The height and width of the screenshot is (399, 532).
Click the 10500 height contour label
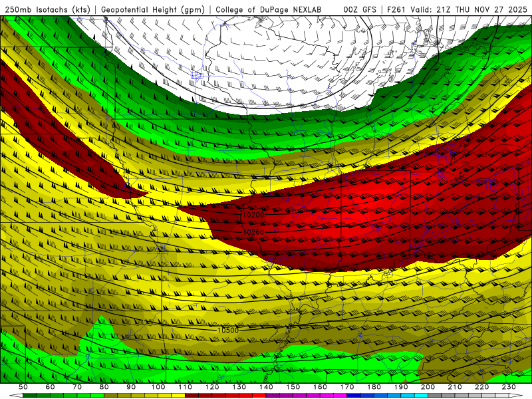(228, 330)
